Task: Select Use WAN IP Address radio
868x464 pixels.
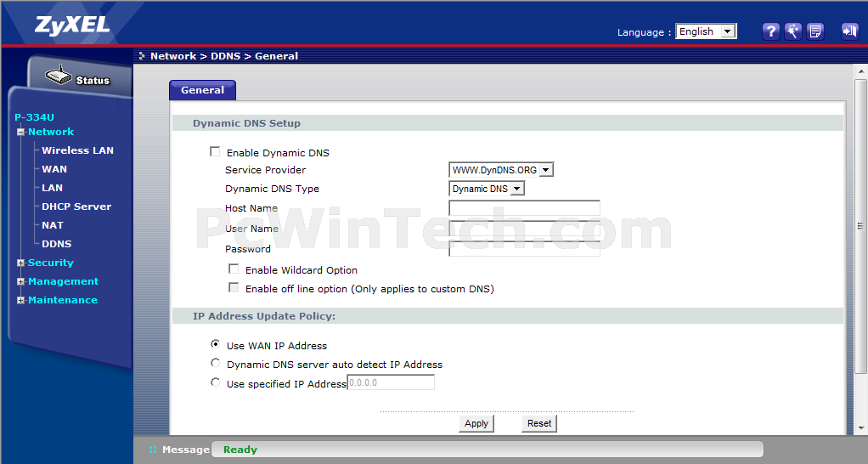Action: pos(216,344)
